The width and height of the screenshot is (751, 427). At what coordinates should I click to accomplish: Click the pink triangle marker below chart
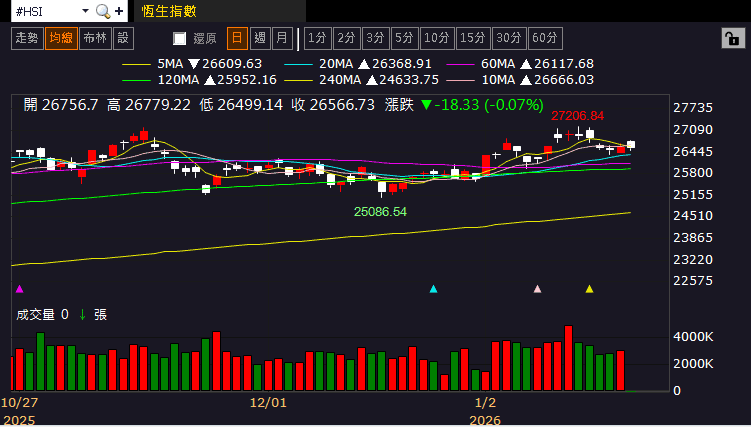537,289
